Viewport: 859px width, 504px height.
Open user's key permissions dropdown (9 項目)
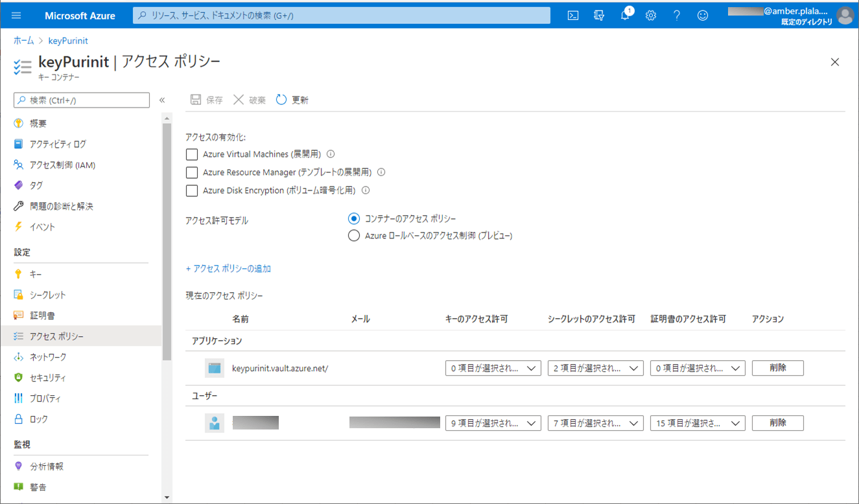[x=493, y=423]
